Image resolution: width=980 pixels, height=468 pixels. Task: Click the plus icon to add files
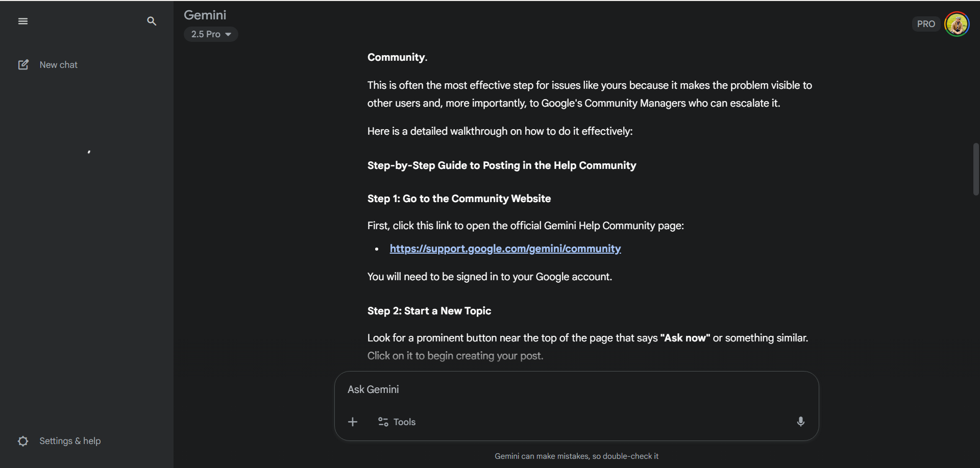[x=353, y=422]
